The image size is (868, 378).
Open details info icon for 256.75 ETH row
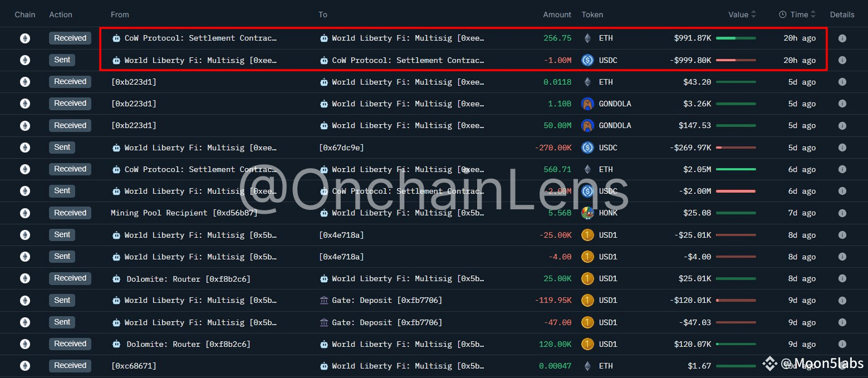(842, 38)
